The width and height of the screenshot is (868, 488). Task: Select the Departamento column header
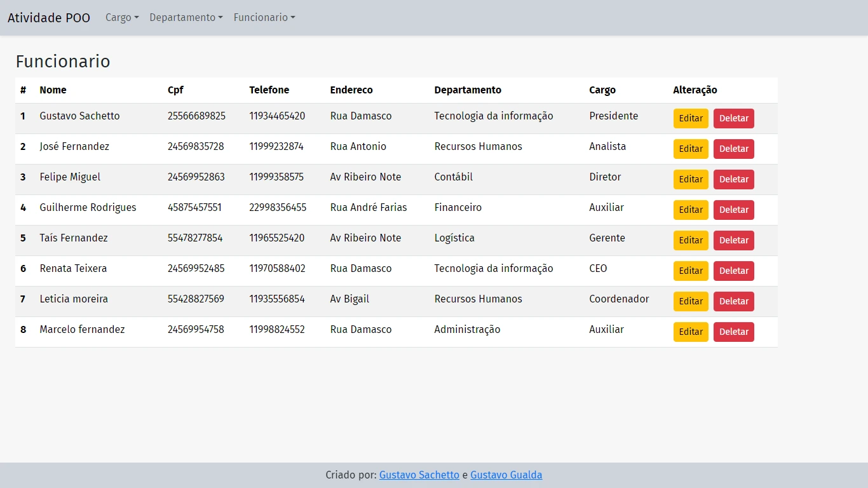tap(468, 90)
